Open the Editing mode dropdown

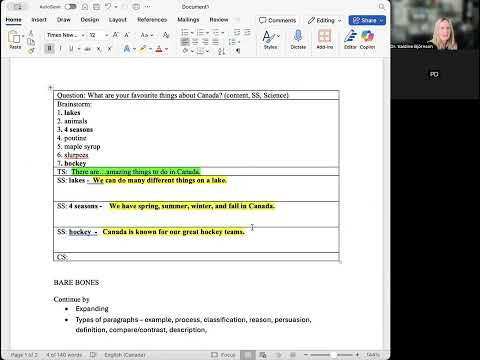(x=324, y=20)
